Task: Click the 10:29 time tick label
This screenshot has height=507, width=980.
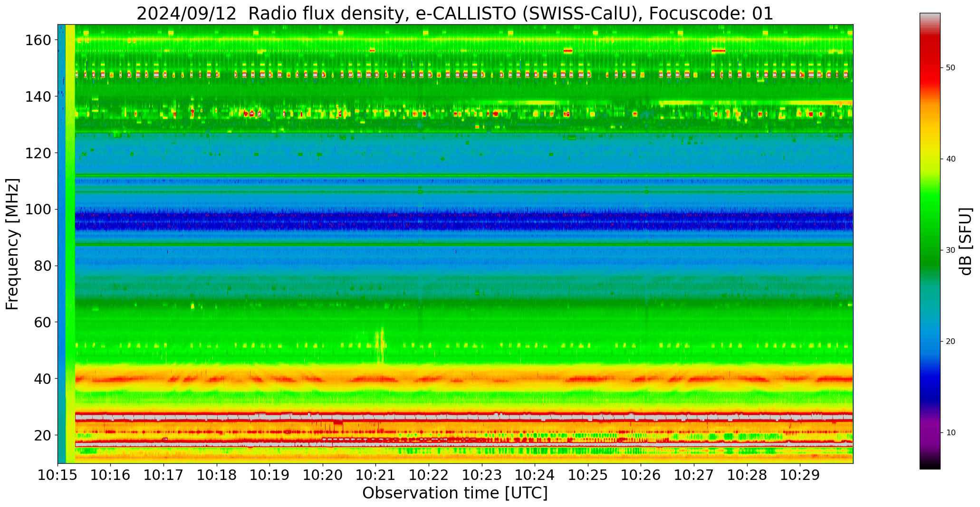Action: coord(800,475)
